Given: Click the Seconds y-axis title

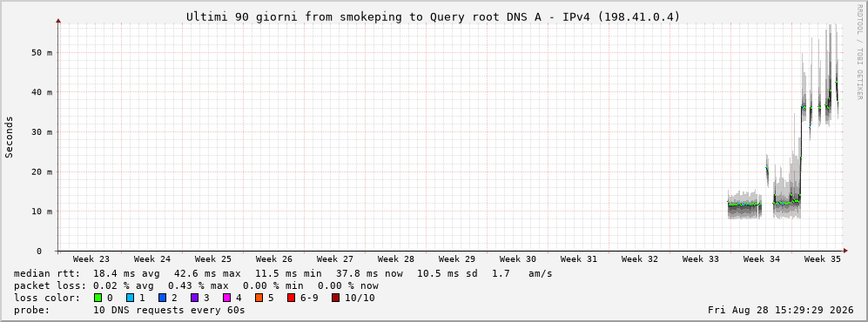Looking at the screenshot, I should (10, 138).
